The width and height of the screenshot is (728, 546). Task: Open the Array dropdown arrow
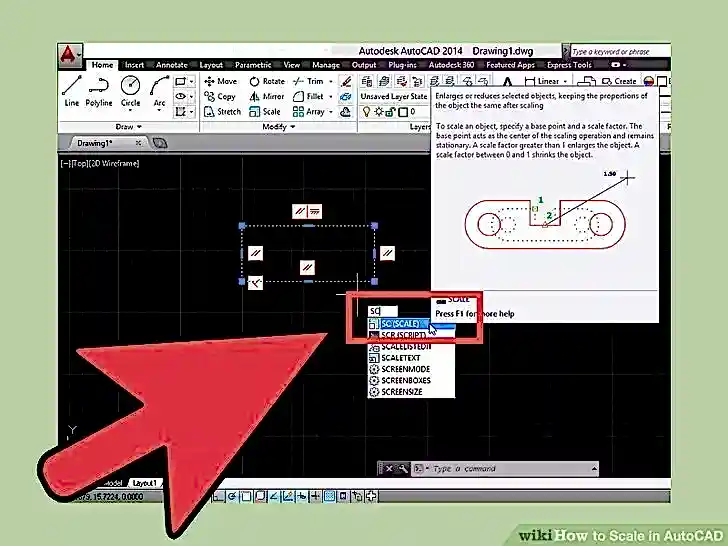point(331,112)
